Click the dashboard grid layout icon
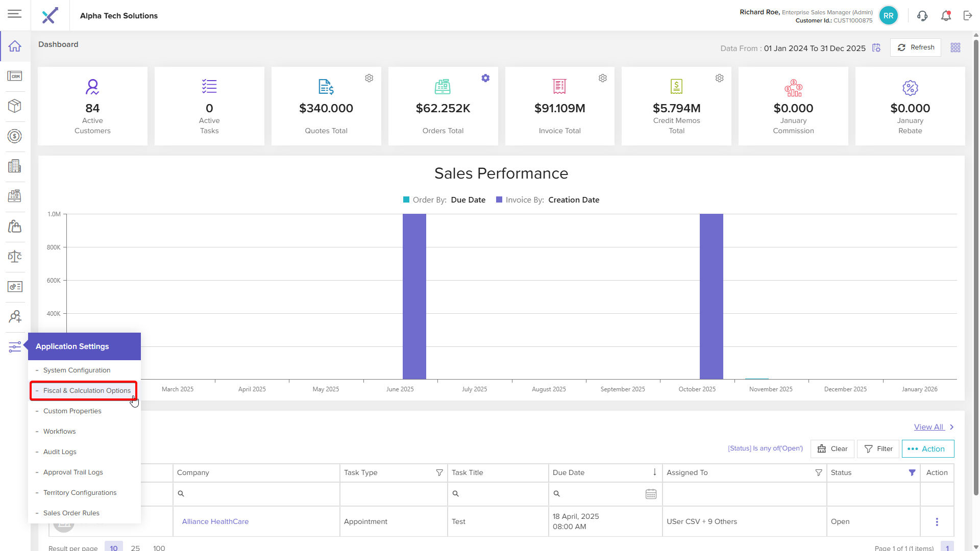The image size is (980, 551). point(955,47)
